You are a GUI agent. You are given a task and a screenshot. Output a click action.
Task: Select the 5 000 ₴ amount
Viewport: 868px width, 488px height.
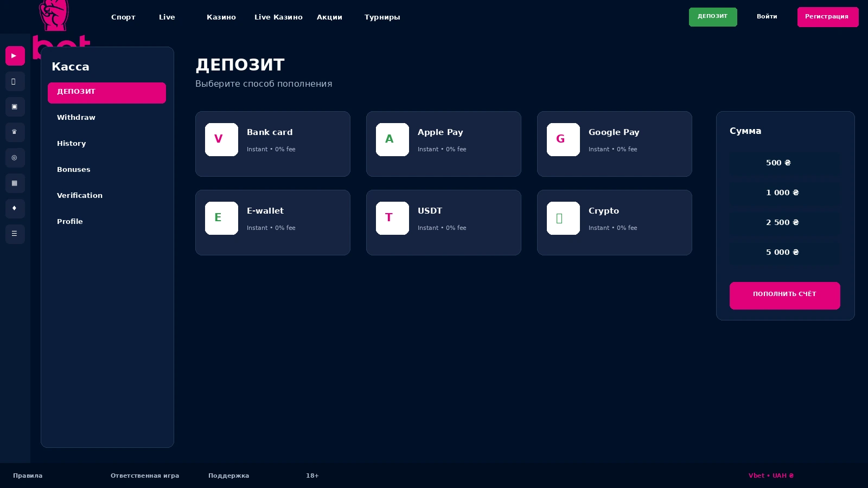pos(784,253)
